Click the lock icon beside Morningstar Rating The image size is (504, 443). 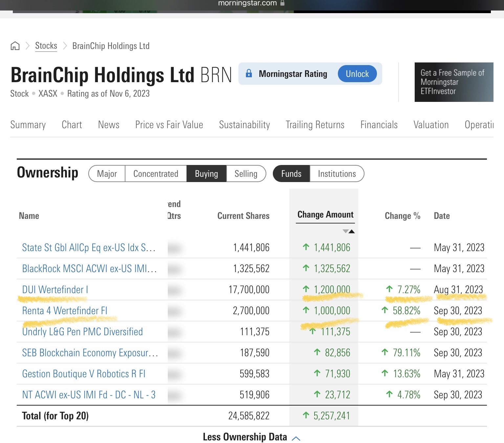point(249,73)
